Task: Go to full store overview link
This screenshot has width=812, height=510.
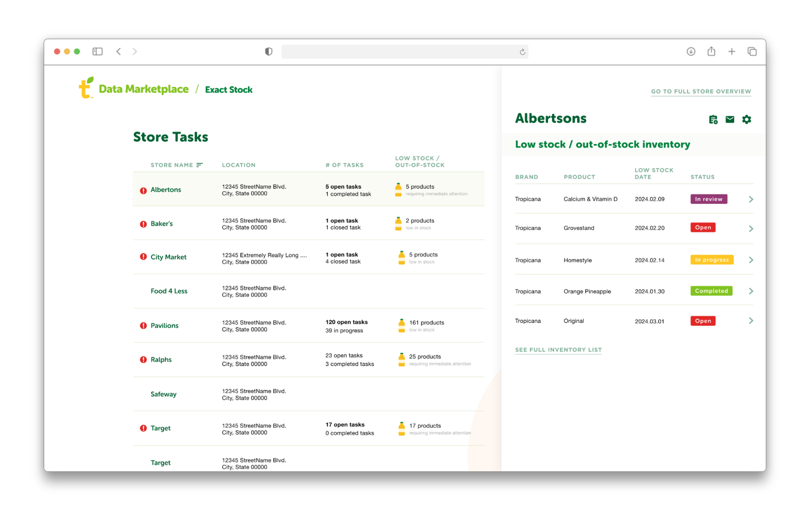Action: [701, 91]
